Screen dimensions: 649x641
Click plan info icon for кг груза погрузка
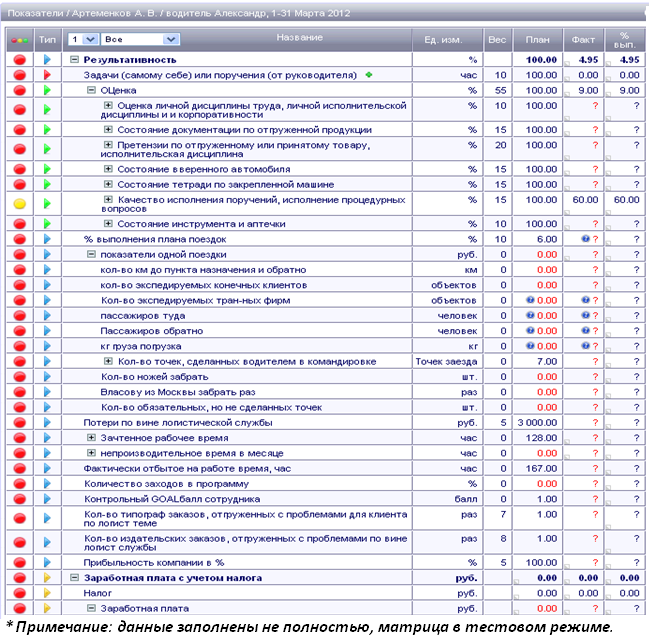click(x=530, y=346)
